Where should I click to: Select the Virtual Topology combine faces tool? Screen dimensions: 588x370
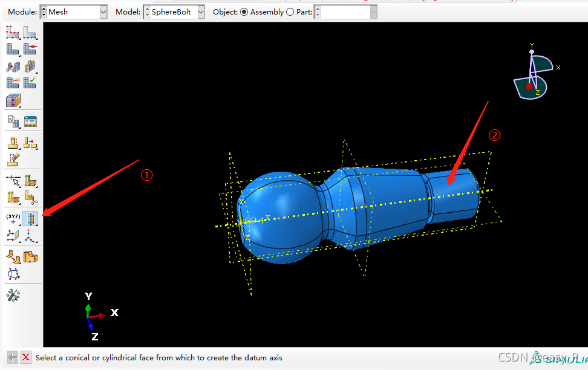[x=13, y=257]
